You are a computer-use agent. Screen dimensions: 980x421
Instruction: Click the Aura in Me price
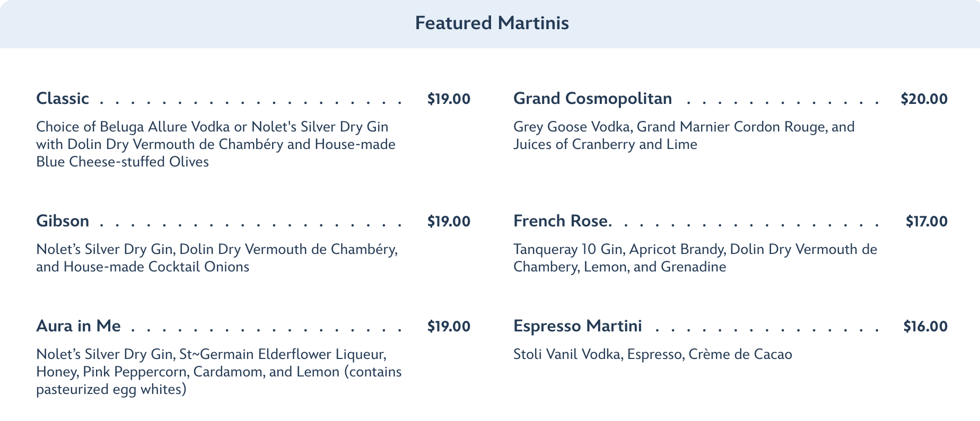tap(449, 327)
